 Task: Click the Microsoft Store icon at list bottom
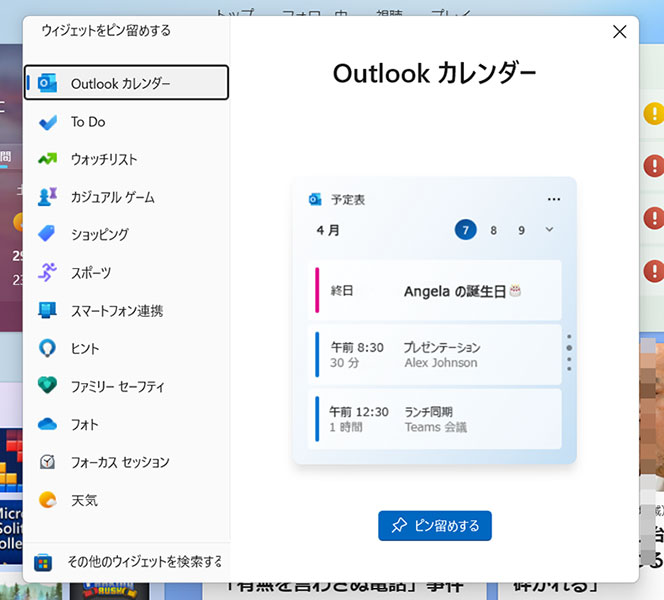coord(43,562)
